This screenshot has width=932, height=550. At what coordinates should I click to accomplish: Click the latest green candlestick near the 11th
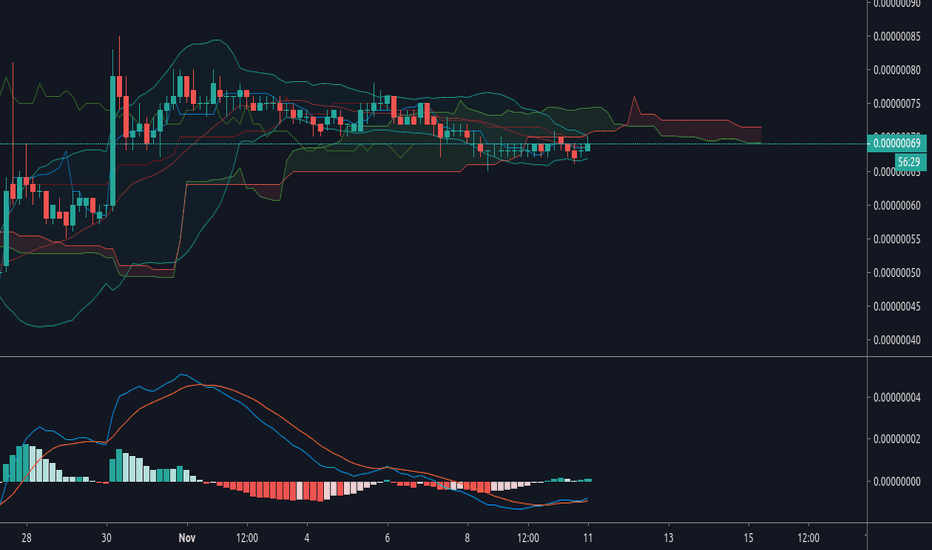coord(587,147)
